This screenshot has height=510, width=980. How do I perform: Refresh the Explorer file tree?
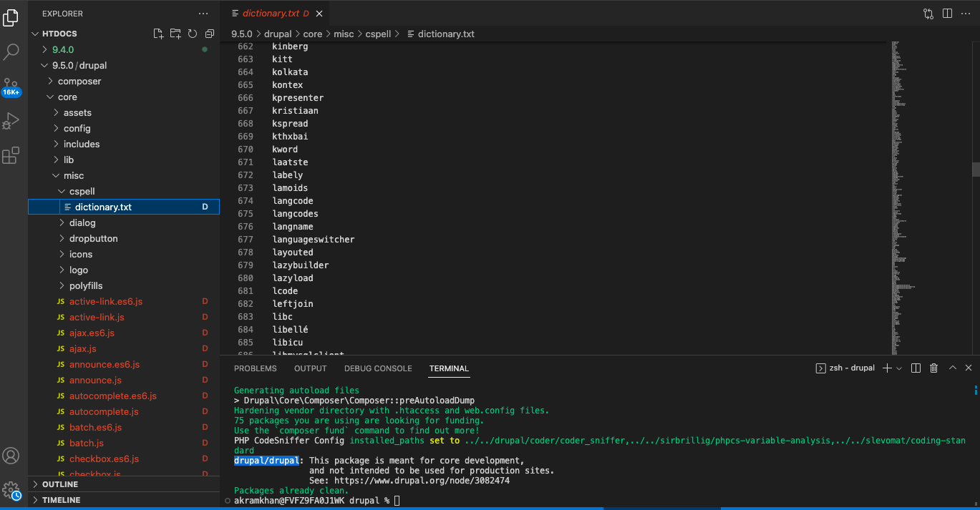[192, 33]
